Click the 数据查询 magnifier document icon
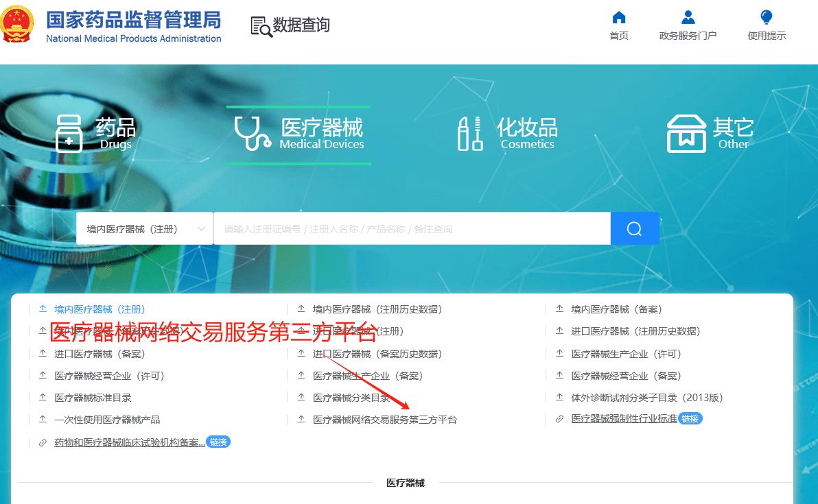 point(261,25)
